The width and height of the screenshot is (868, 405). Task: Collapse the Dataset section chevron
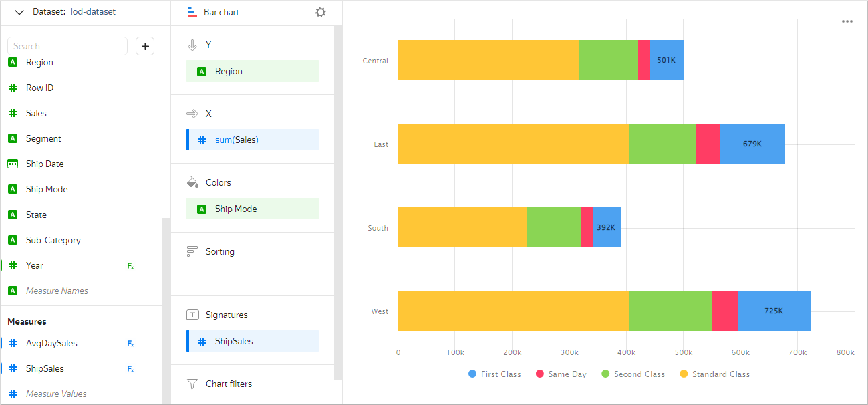click(19, 12)
